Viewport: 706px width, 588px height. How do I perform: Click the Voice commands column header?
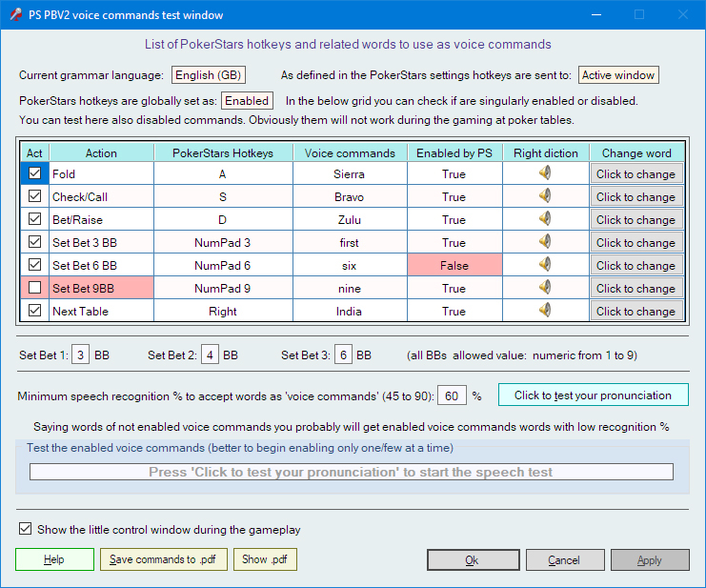coord(350,153)
